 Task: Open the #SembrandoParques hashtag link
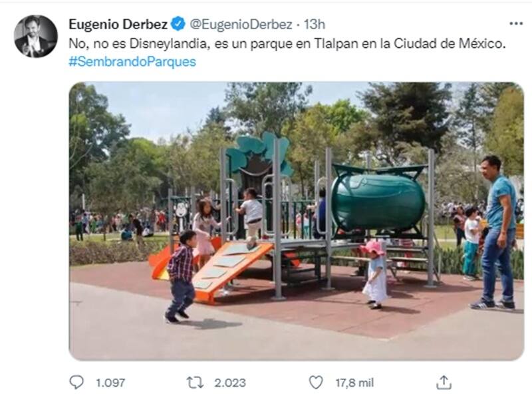(132, 62)
